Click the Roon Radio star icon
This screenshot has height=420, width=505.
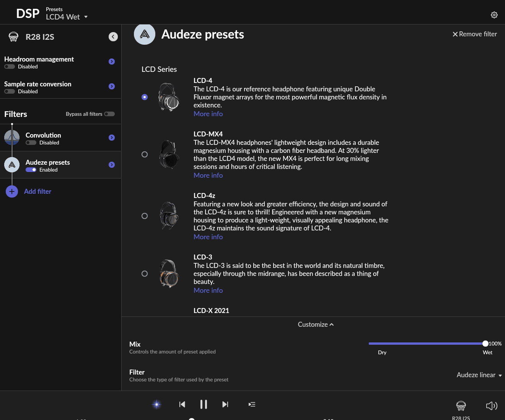(x=156, y=404)
